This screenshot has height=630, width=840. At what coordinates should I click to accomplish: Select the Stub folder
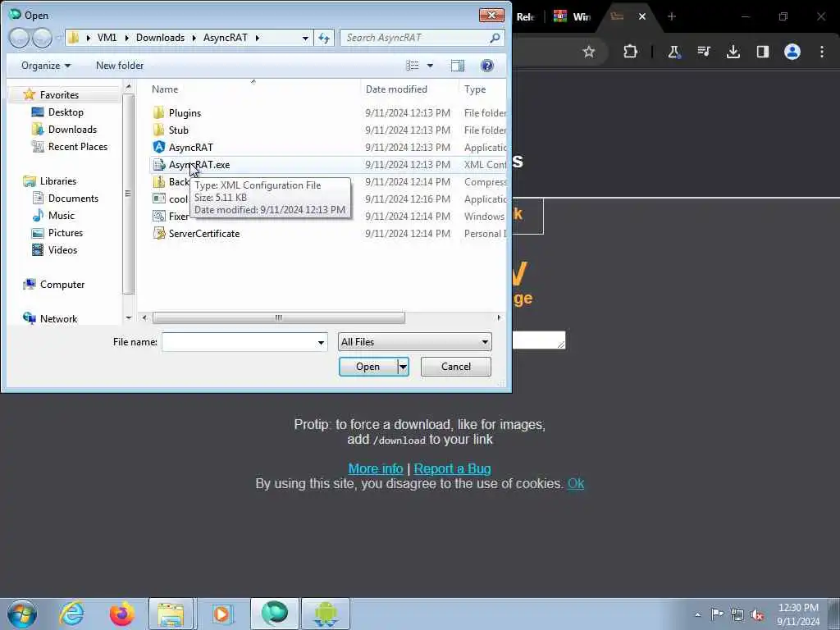coord(178,130)
